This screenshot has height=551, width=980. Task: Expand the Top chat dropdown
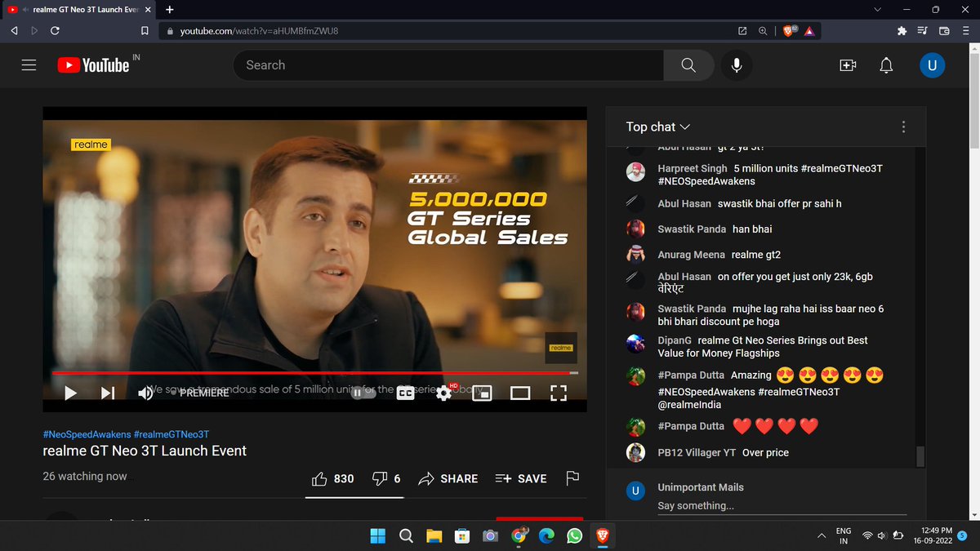click(658, 127)
